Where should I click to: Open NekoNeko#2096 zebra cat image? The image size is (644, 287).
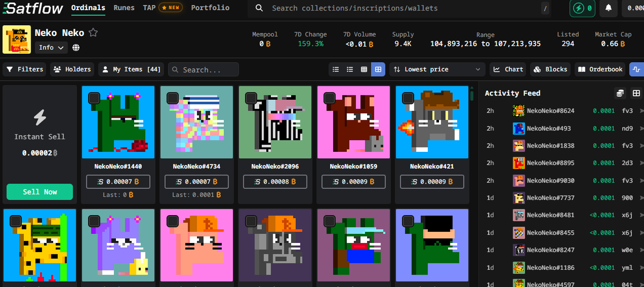(275, 122)
